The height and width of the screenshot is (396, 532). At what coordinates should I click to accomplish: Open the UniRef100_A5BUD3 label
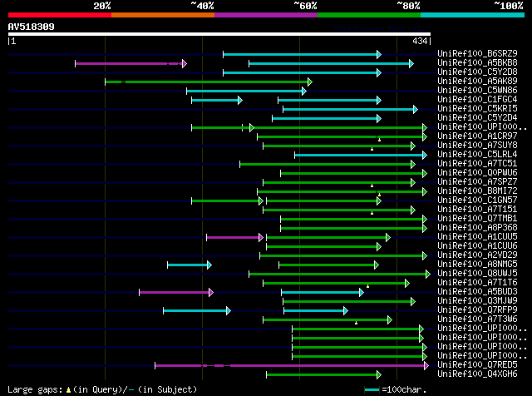(477, 292)
